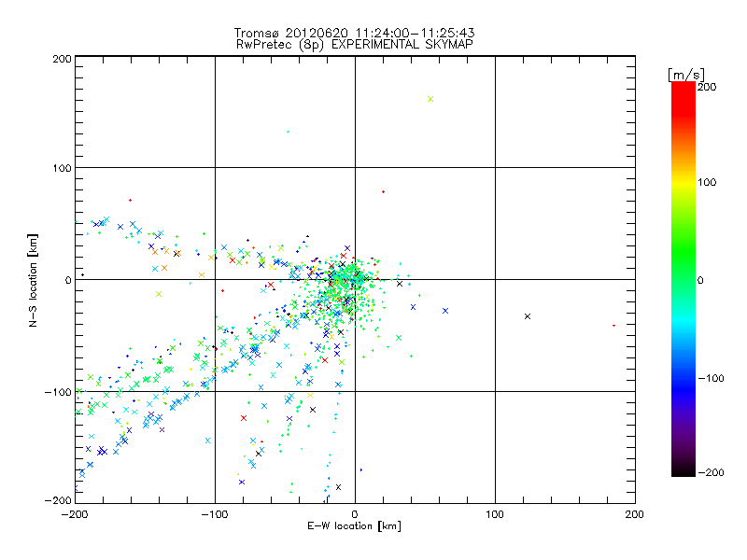Click the subtitle 'RwPretec (8p) EXPERIMENTAL SKYMAP'

[354, 45]
